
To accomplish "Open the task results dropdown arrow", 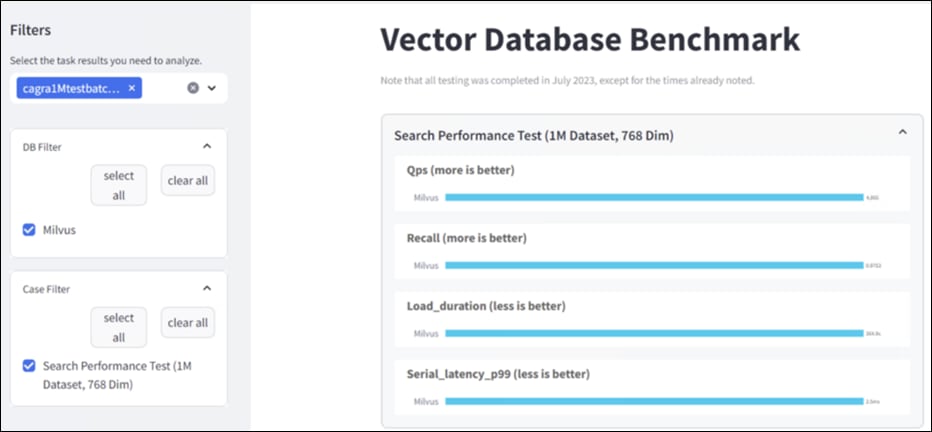I will point(212,88).
